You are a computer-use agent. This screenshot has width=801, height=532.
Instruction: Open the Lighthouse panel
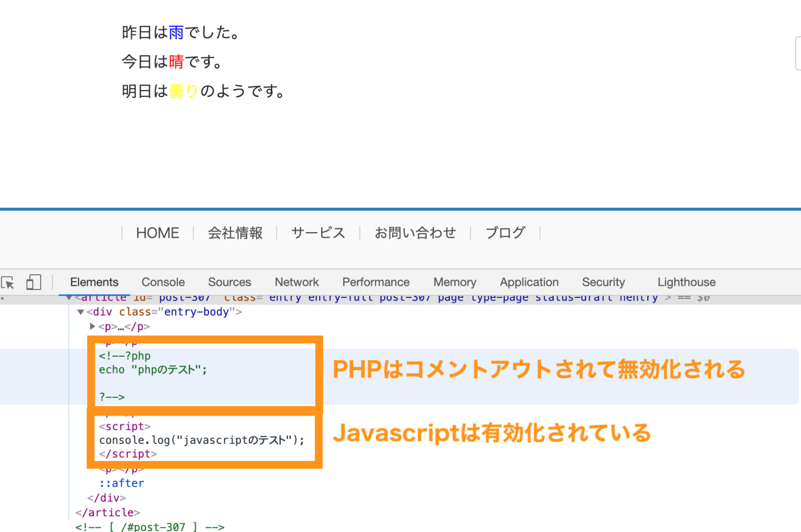tap(686, 282)
